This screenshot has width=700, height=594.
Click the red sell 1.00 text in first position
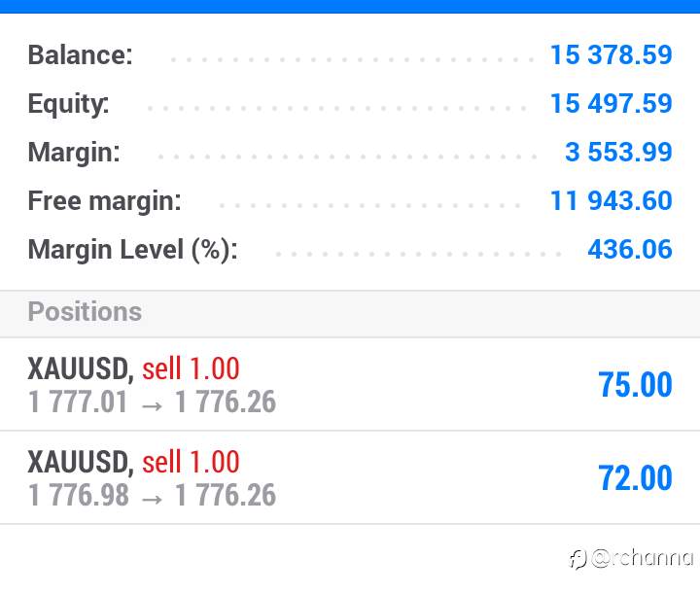point(192,369)
